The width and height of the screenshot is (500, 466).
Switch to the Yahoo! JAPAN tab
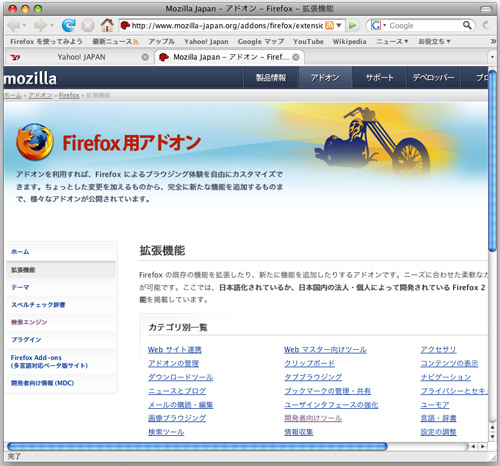click(79, 57)
